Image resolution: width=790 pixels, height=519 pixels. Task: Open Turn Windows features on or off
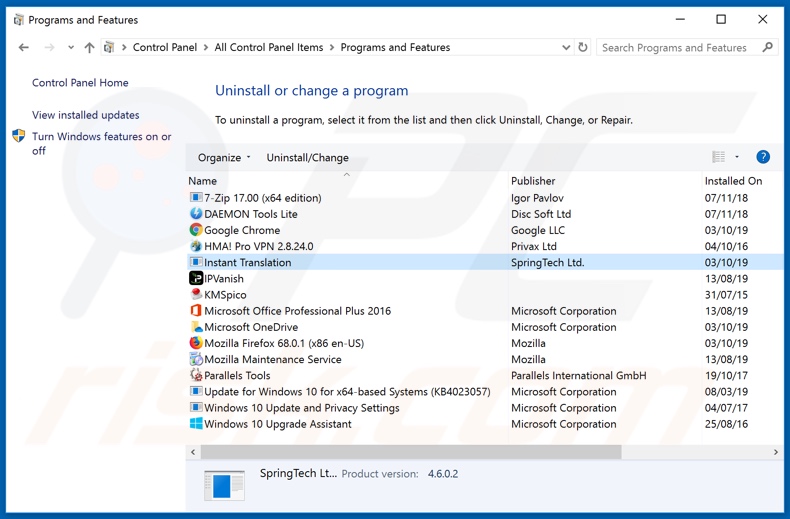pos(102,143)
